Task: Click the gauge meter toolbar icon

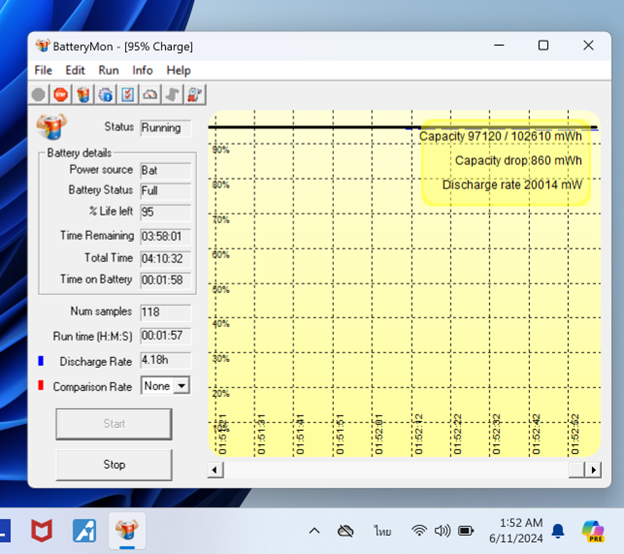Action: click(x=150, y=95)
